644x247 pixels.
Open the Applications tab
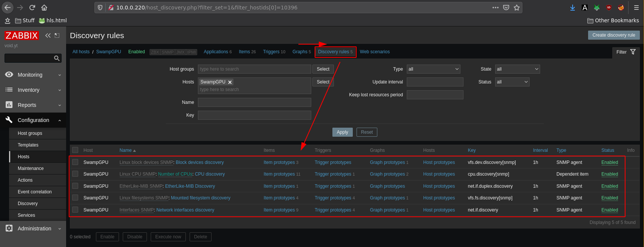[216, 52]
